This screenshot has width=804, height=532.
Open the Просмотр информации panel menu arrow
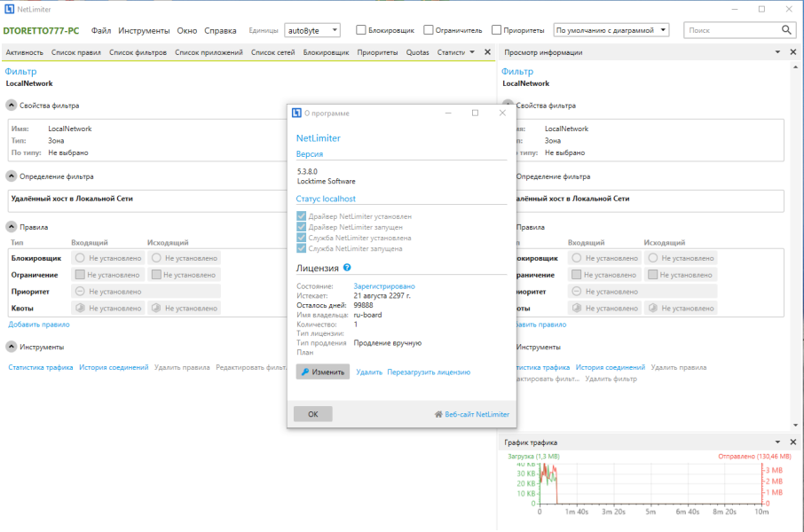[777, 52]
